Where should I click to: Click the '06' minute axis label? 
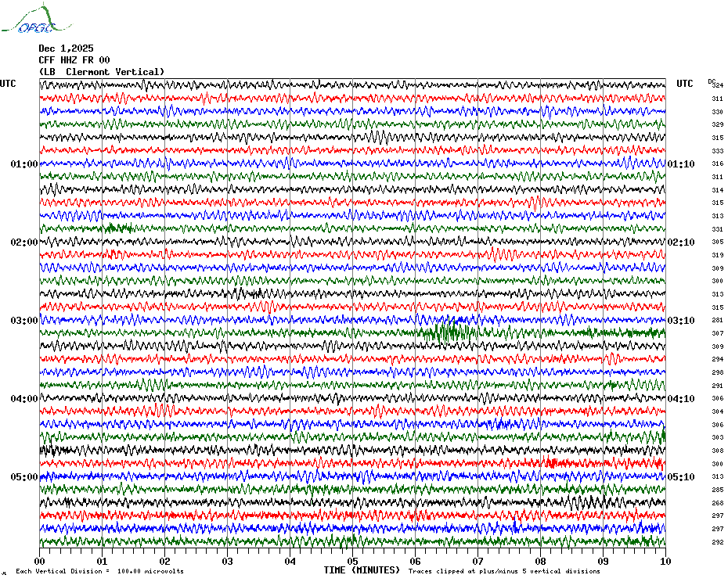tap(415, 561)
